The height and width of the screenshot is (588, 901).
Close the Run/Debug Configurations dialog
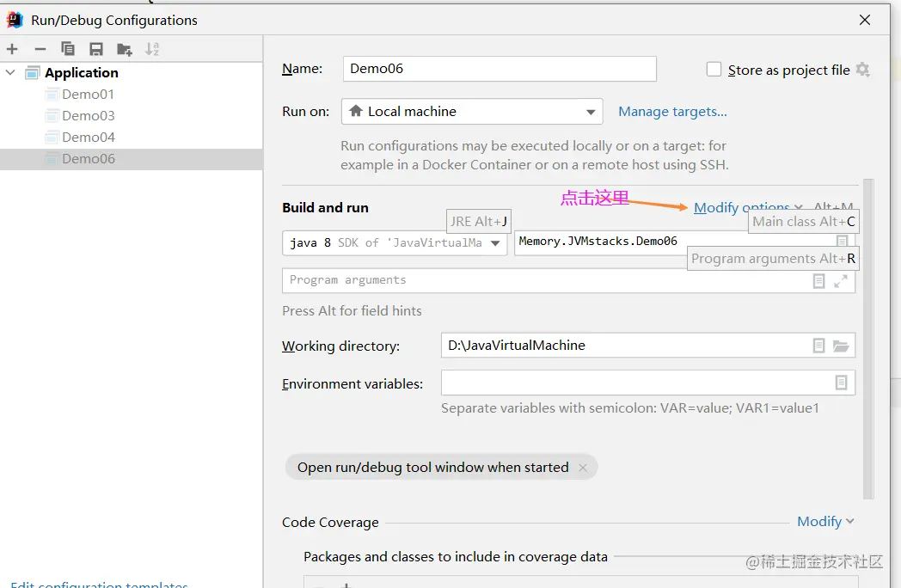pos(865,20)
